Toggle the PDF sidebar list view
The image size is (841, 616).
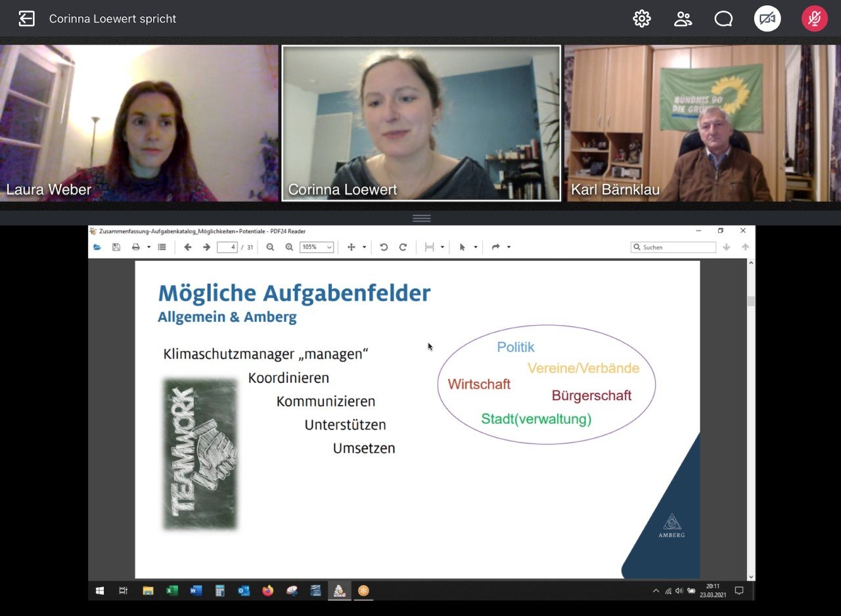[162, 248]
